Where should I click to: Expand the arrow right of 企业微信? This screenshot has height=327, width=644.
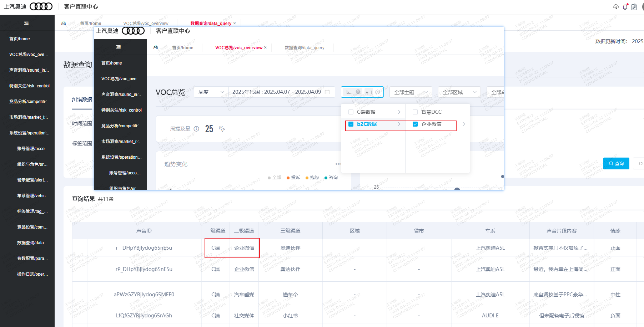click(x=464, y=124)
